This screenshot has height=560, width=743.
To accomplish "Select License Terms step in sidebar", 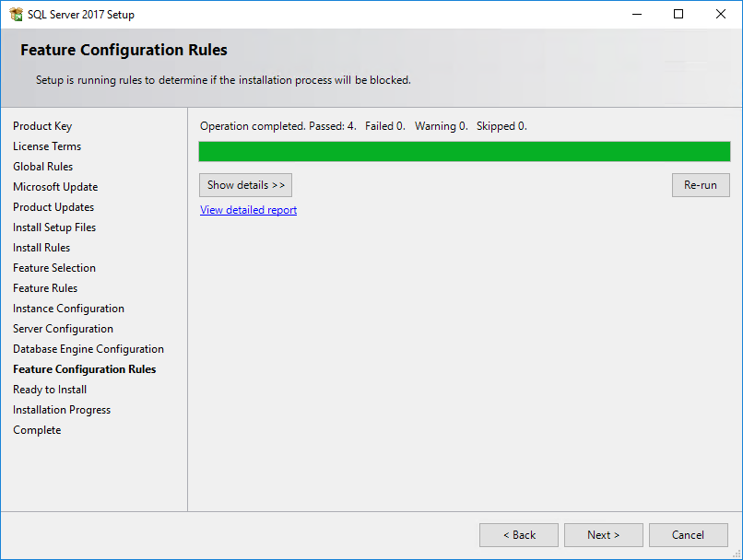I will click(47, 146).
